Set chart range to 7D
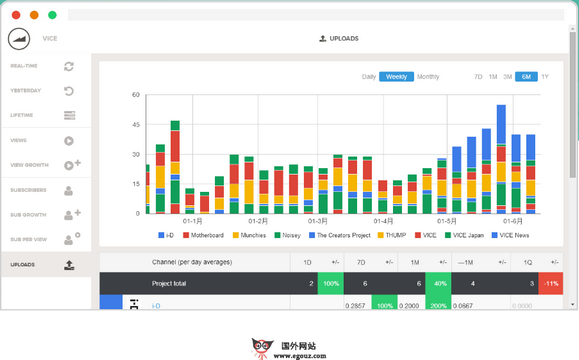 pos(478,77)
